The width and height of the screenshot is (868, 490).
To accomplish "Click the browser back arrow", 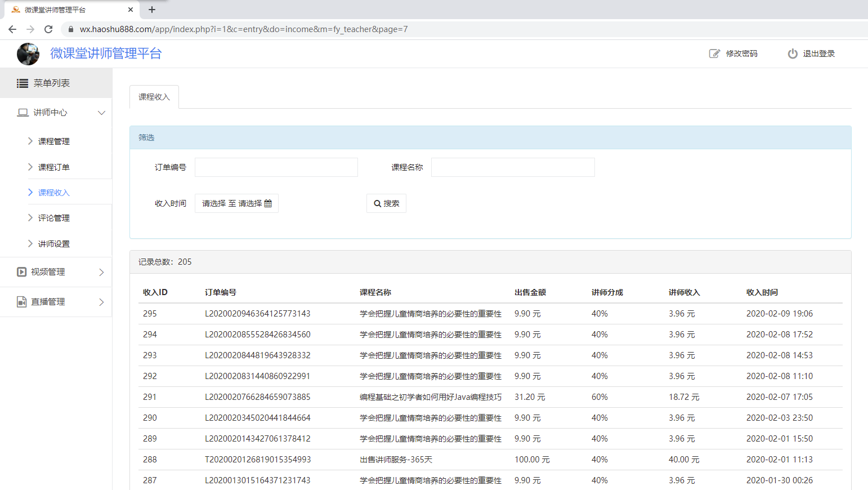I will tap(12, 29).
